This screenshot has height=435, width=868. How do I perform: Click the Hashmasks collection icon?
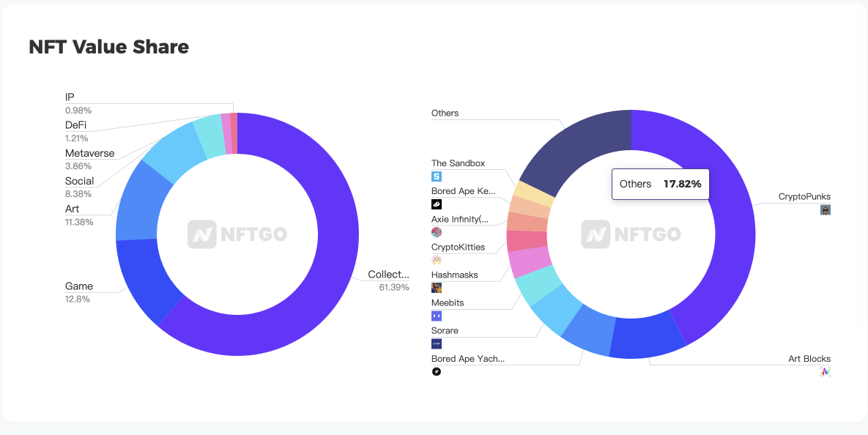point(437,288)
